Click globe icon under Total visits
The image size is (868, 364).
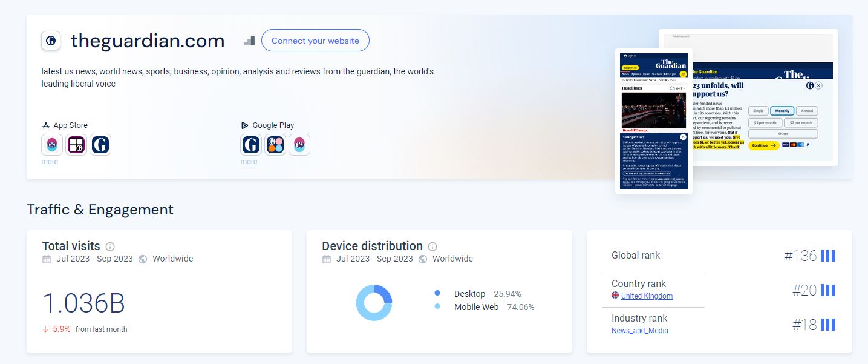point(143,259)
